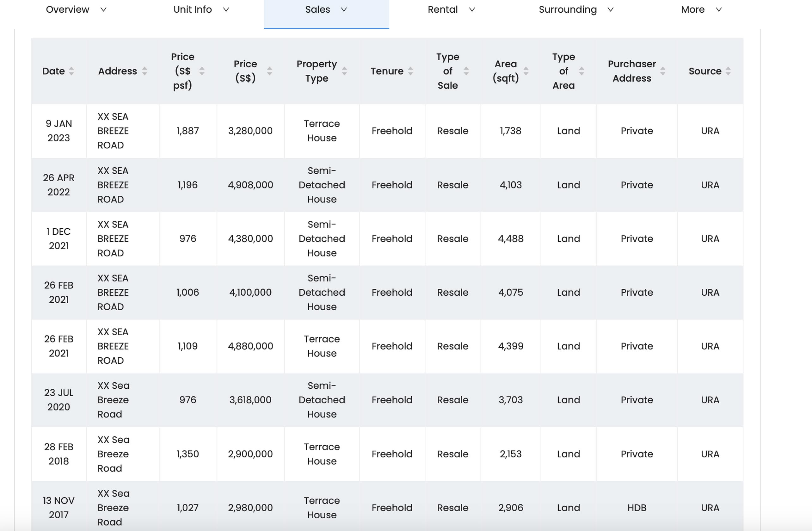Click the Property Type sort arrows
The width and height of the screenshot is (812, 531).
pos(345,71)
